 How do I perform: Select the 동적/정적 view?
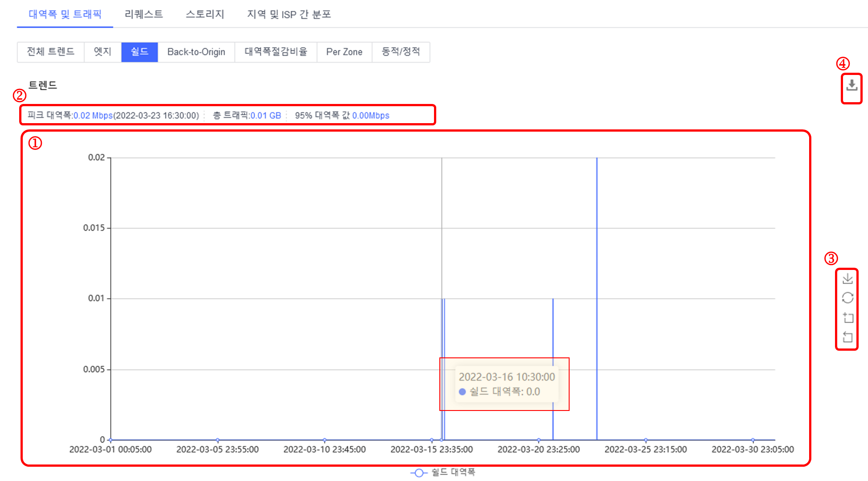[401, 52]
